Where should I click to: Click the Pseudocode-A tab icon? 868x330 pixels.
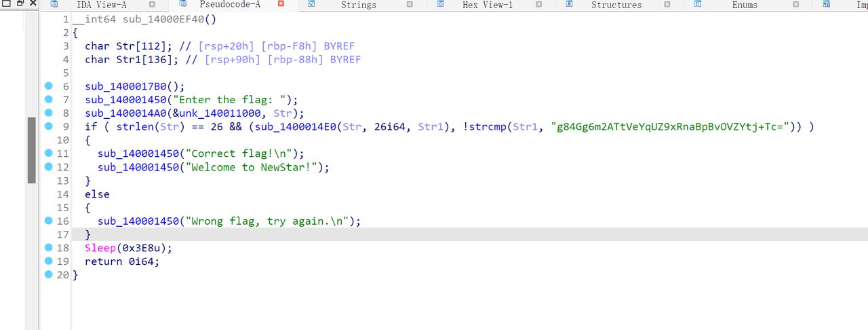182,5
